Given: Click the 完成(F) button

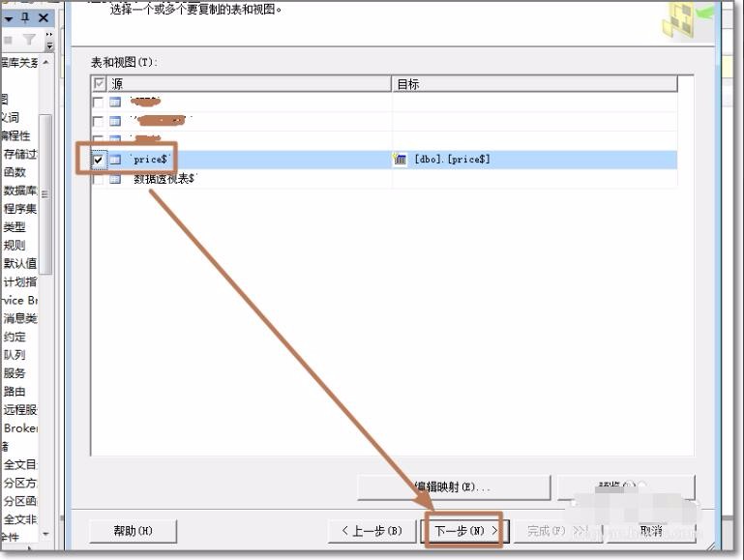Looking at the screenshot, I should click(556, 531).
